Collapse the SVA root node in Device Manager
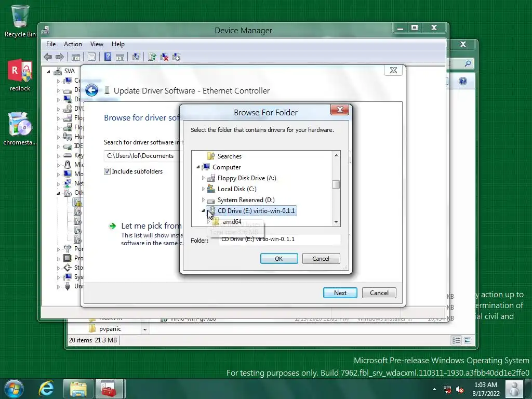The image size is (532, 399). pos(48,72)
